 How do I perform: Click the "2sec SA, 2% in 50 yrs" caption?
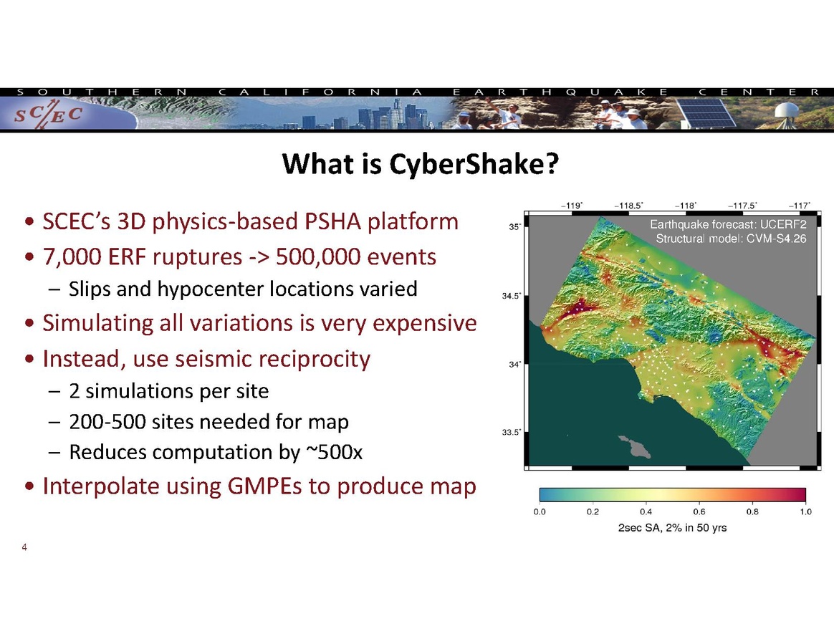(672, 528)
